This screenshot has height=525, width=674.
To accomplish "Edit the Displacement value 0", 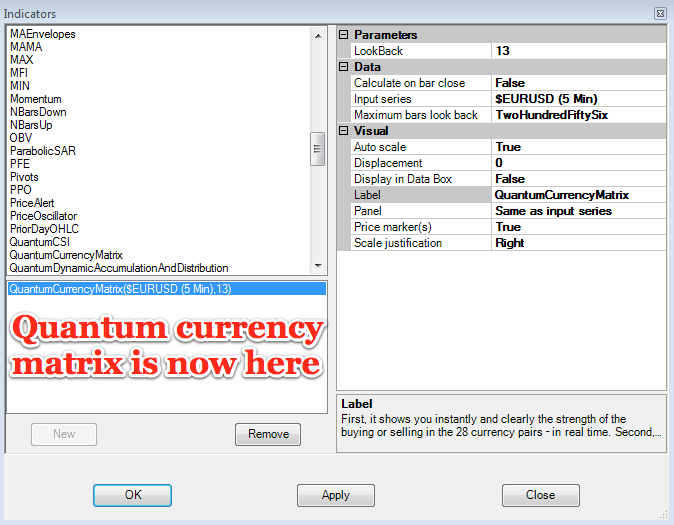I will click(579, 163).
